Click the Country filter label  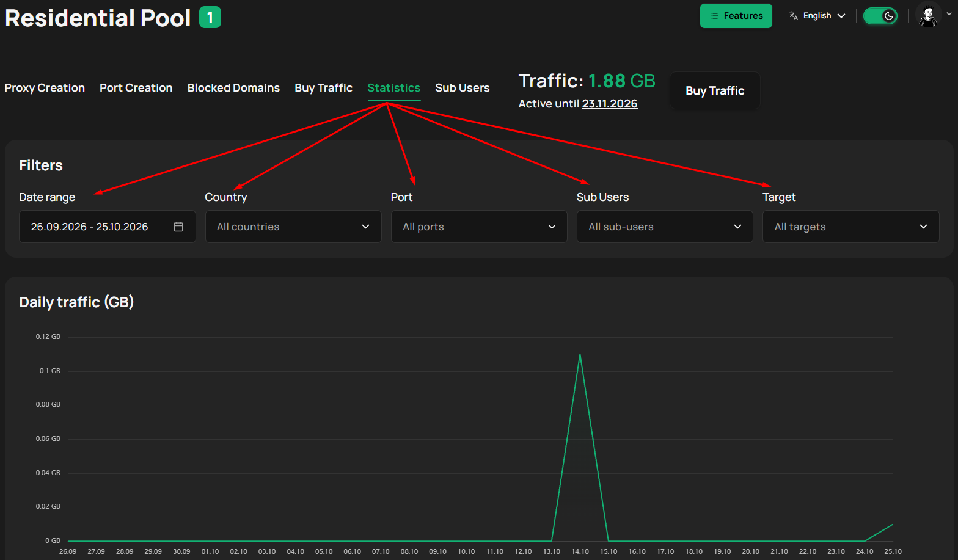[226, 197]
